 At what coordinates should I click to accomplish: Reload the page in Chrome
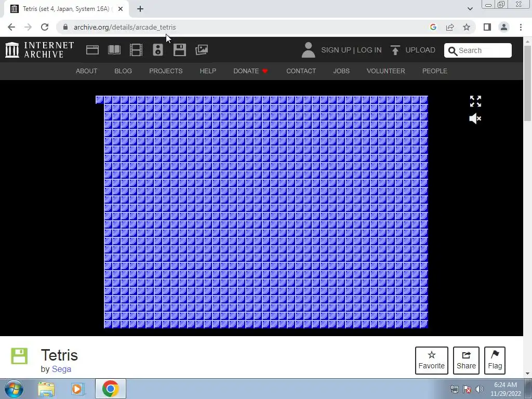pos(45,27)
